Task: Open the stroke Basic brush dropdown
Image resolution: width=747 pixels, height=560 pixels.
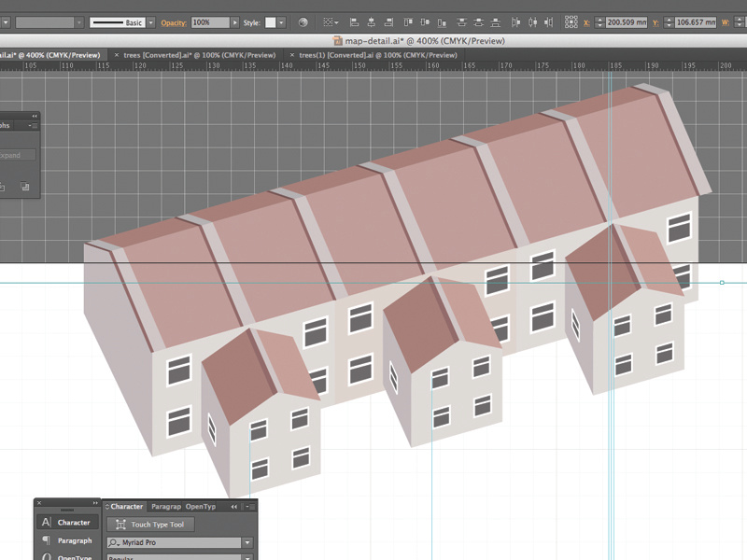Action: tap(151, 21)
